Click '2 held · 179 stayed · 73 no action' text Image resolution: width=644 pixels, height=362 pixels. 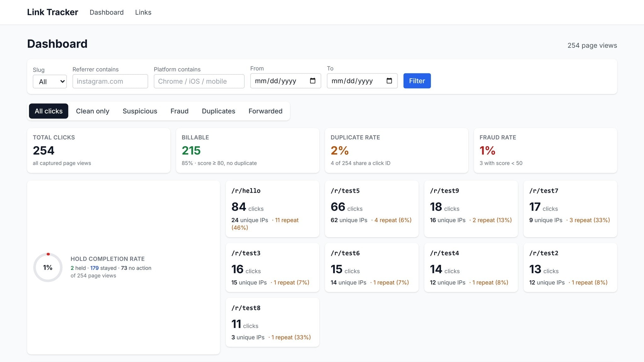(x=111, y=268)
